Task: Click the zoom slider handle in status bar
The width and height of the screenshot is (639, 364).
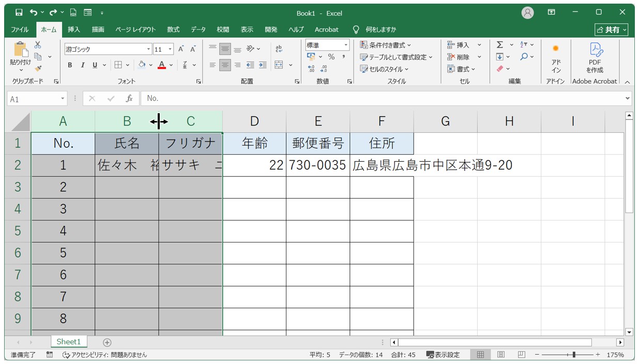Action: 574,355
